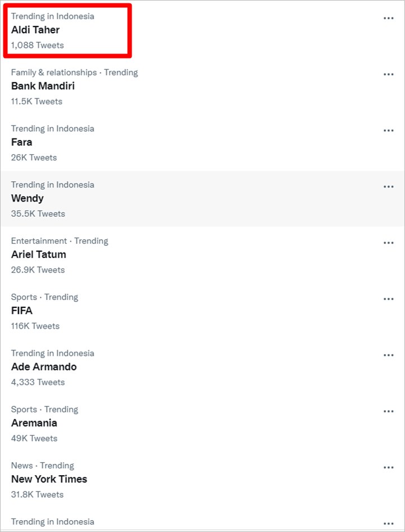
Task: Open more options for New York Times trend
Action: click(388, 467)
